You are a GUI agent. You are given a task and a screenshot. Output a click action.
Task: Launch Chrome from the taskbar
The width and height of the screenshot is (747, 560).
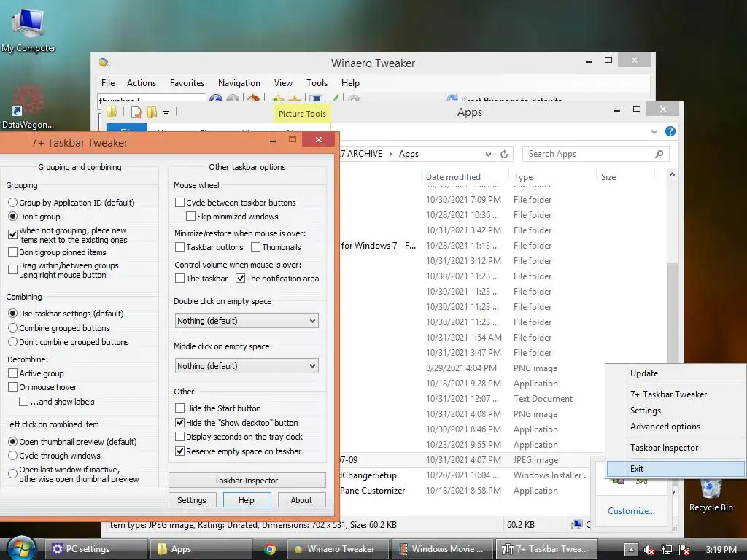270,549
